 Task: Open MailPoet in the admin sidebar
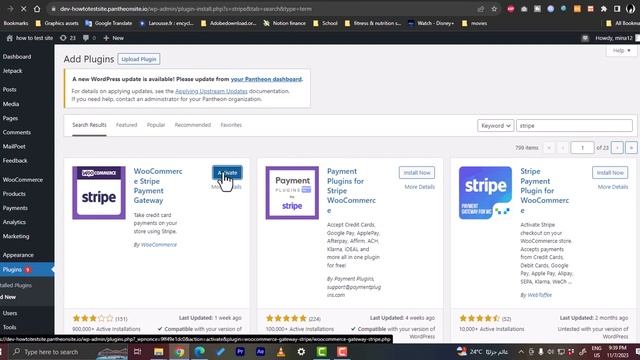pos(14,147)
